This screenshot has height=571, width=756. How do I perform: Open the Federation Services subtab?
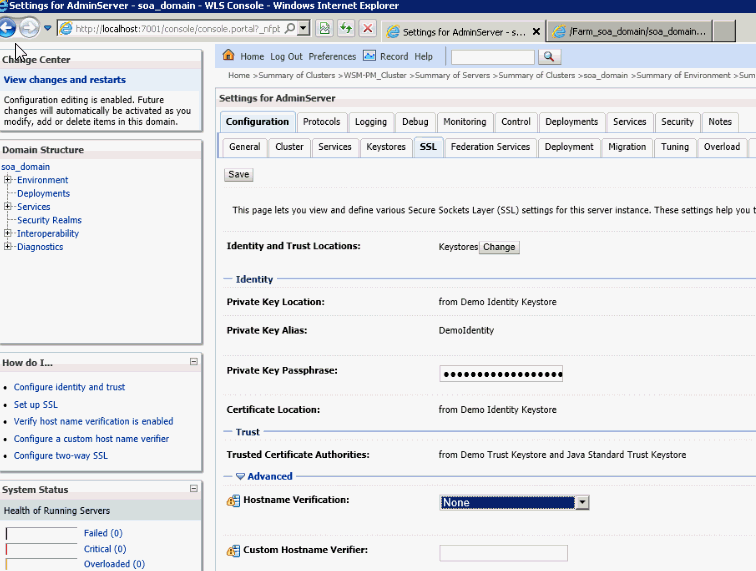point(490,147)
